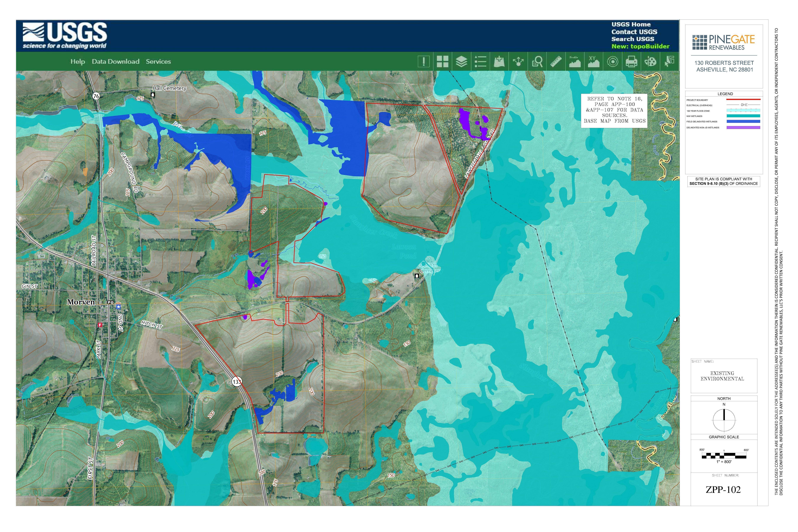Click the EXISTING ENVIRONMENTAL sheet name
This screenshot has width=798, height=532.
pyautogui.click(x=722, y=376)
